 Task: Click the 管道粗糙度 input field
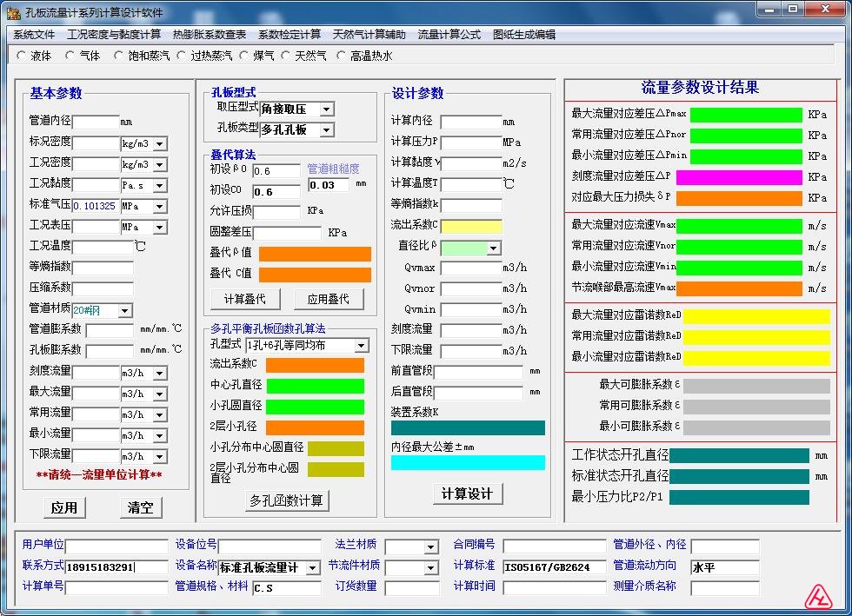[329, 185]
